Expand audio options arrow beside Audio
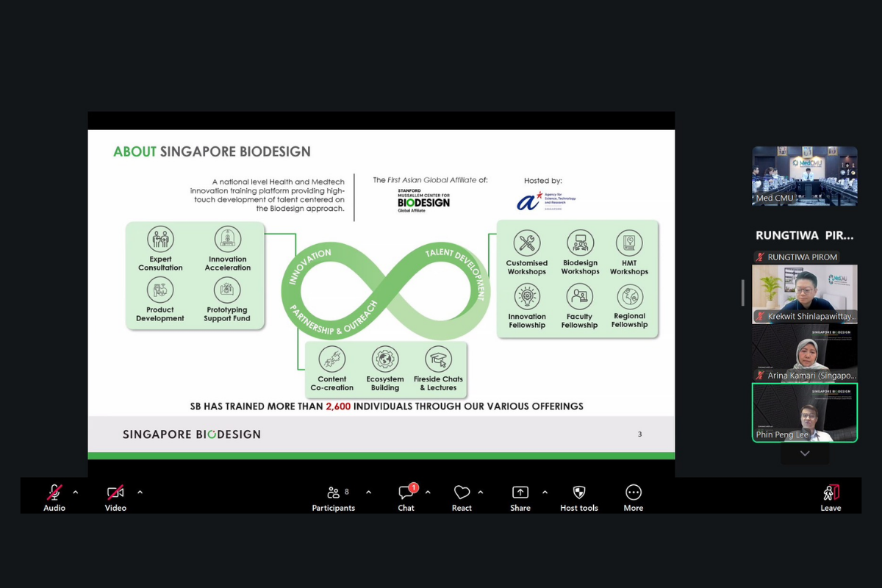Viewport: 882px width, 588px height. point(75,492)
